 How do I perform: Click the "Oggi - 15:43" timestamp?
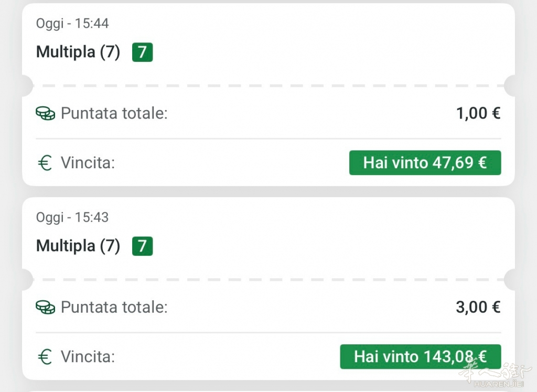tap(72, 217)
